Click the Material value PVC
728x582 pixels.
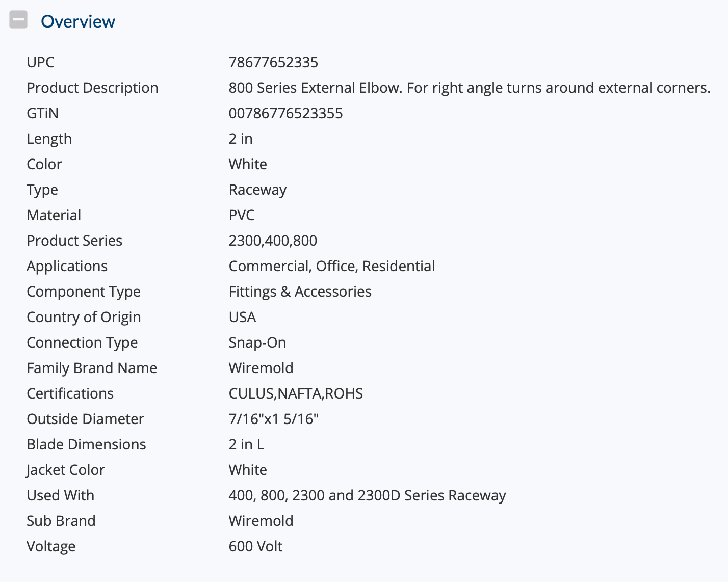point(242,215)
